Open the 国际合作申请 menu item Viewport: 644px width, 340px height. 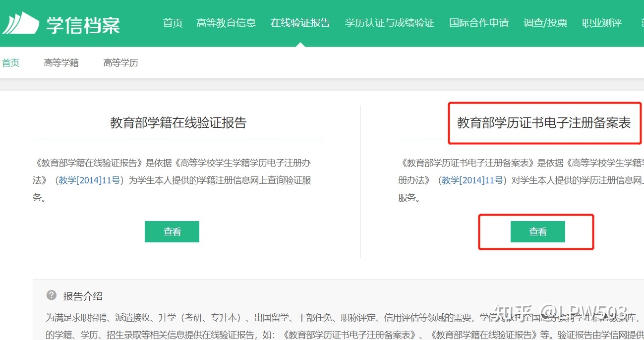[x=479, y=23]
